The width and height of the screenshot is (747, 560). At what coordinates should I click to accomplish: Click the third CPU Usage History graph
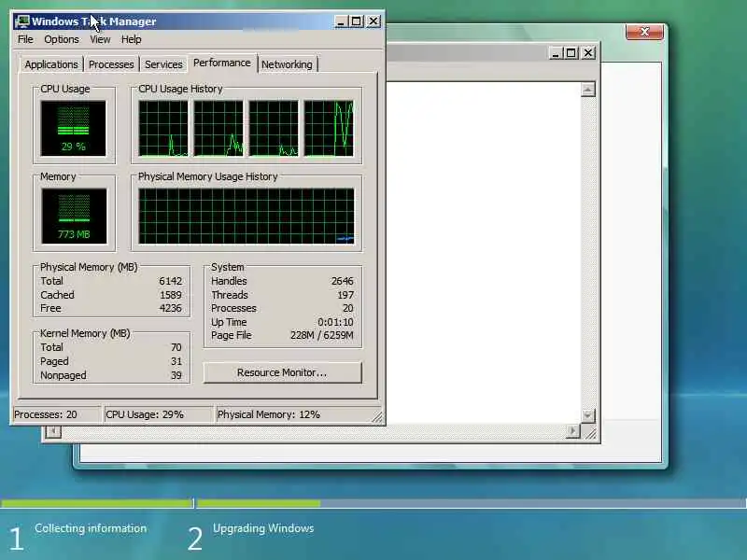274,128
